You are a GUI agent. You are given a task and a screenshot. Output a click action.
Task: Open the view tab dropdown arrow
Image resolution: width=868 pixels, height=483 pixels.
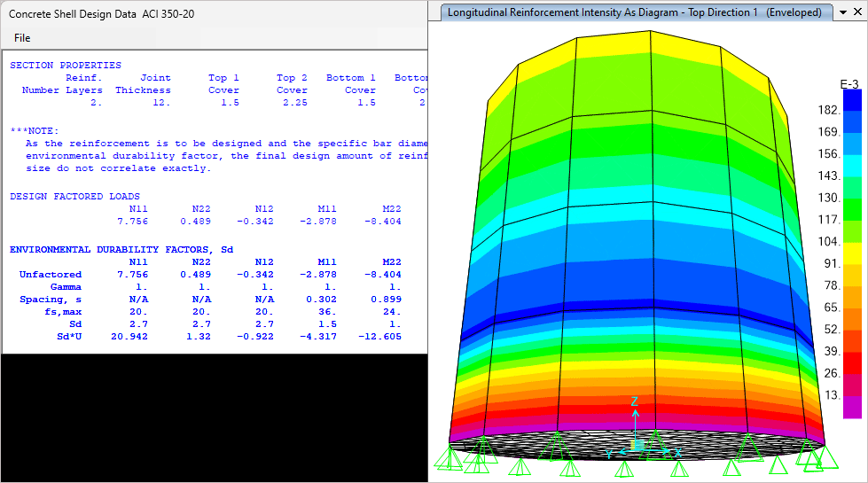click(842, 13)
